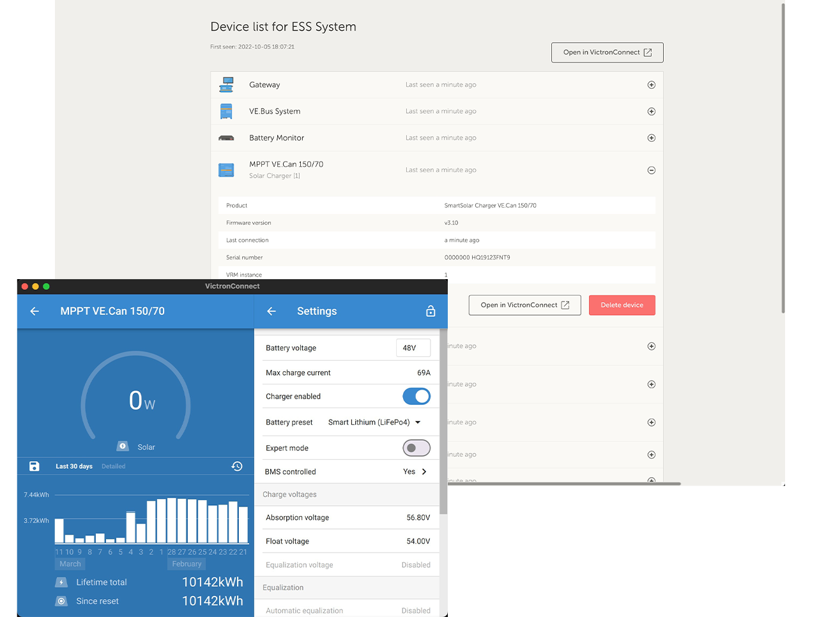This screenshot has width=840, height=617.
Task: Click the macOS yellow minimize button
Action: coord(36,286)
